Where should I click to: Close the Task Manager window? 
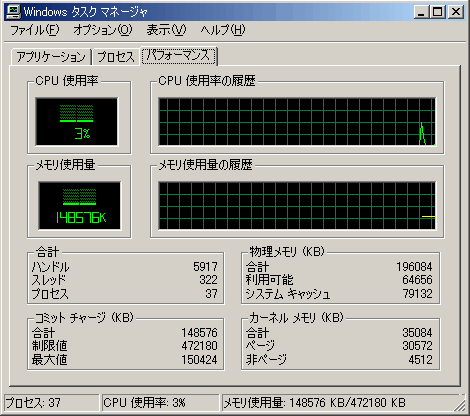[x=455, y=12]
